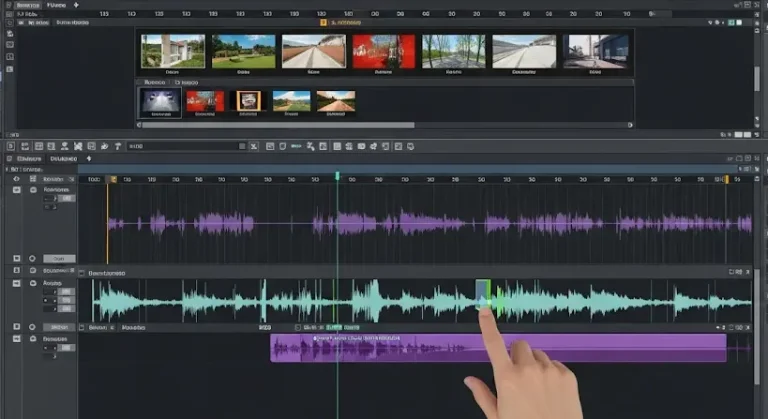Toggle the round button on the bottom purple-clip track
This screenshot has height=419, width=768.
point(33,339)
